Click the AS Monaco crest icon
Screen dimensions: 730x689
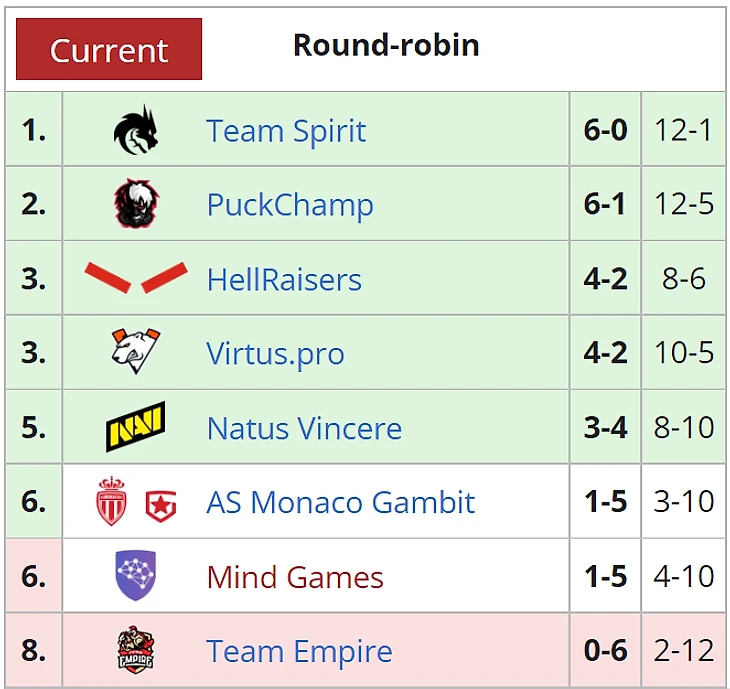[x=111, y=501]
